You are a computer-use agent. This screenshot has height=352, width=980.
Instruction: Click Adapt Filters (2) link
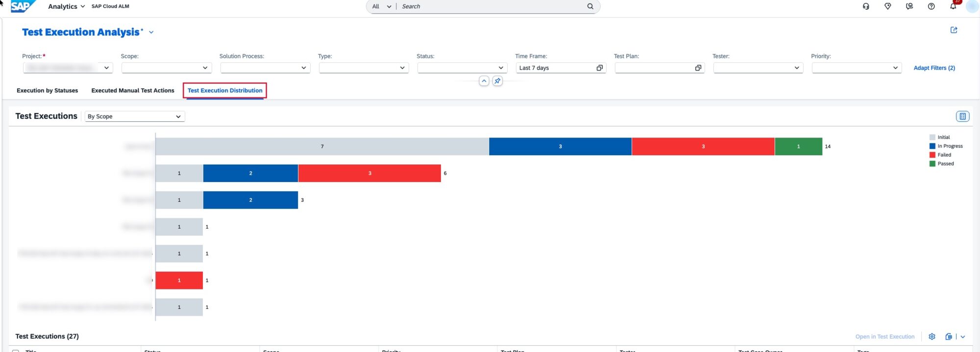pos(934,68)
